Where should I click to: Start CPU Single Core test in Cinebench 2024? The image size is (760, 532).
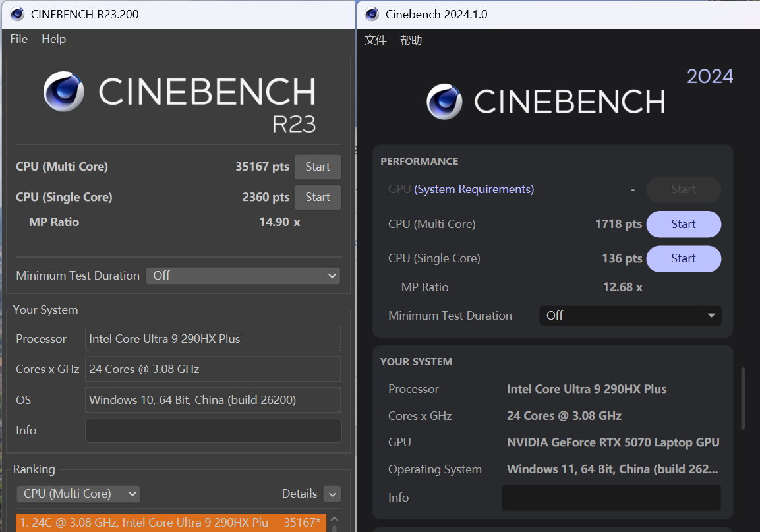684,258
